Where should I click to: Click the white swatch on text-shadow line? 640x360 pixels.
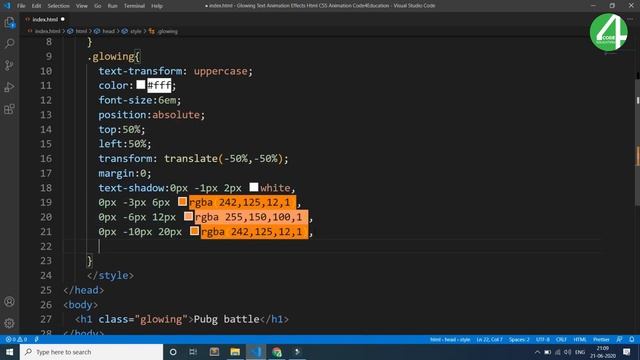tap(254, 187)
